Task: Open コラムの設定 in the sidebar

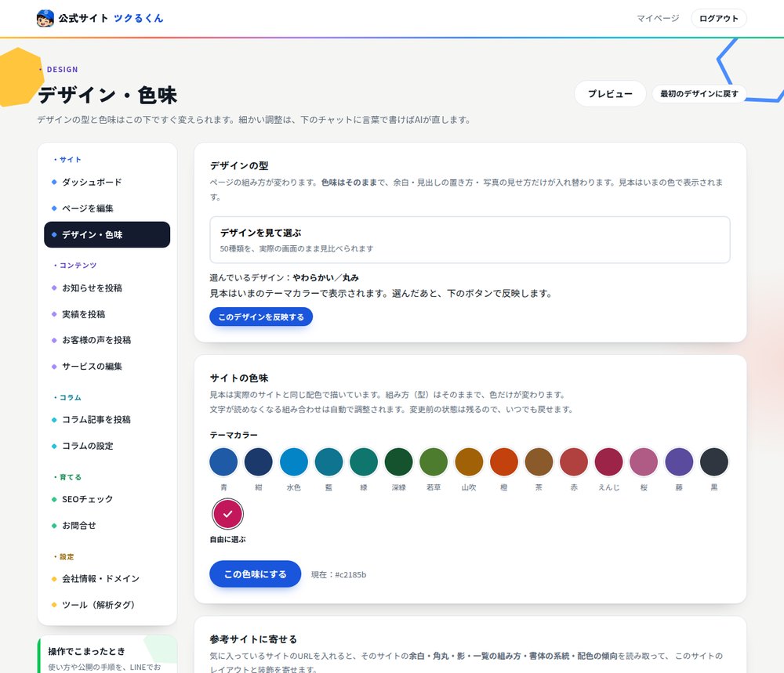Action: pos(107,446)
